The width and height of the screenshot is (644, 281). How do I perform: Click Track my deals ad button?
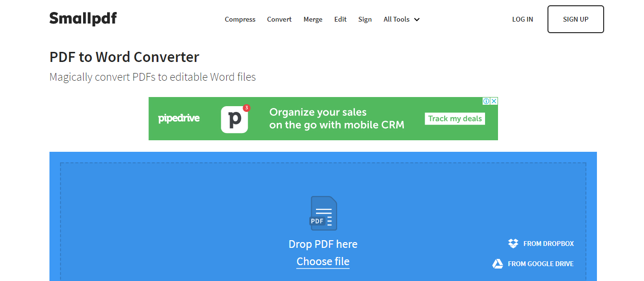pos(455,119)
